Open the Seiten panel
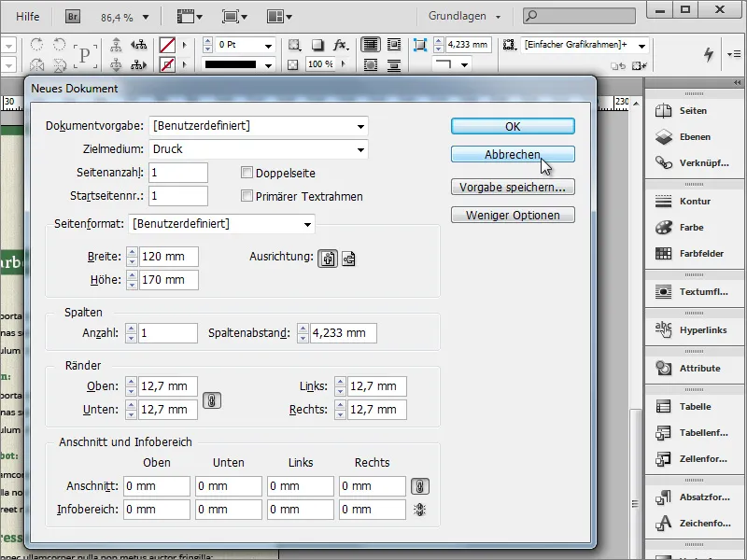Image resolution: width=747 pixels, height=560 pixels. tap(694, 110)
